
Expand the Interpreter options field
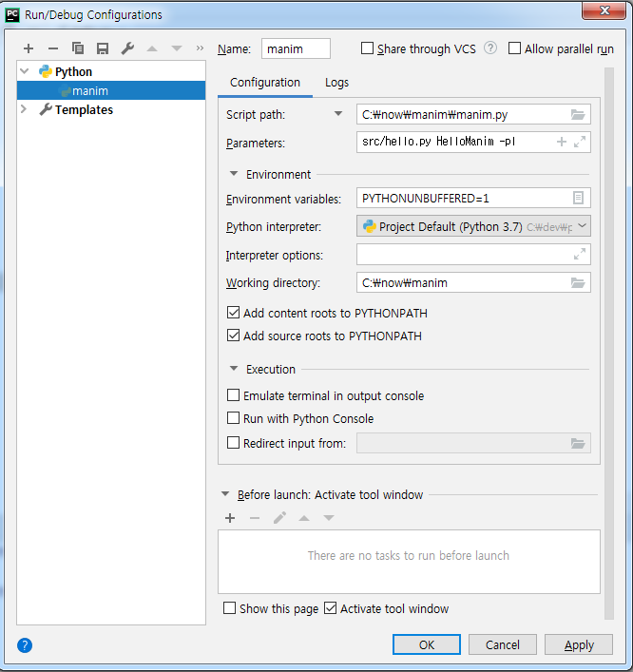click(x=580, y=254)
